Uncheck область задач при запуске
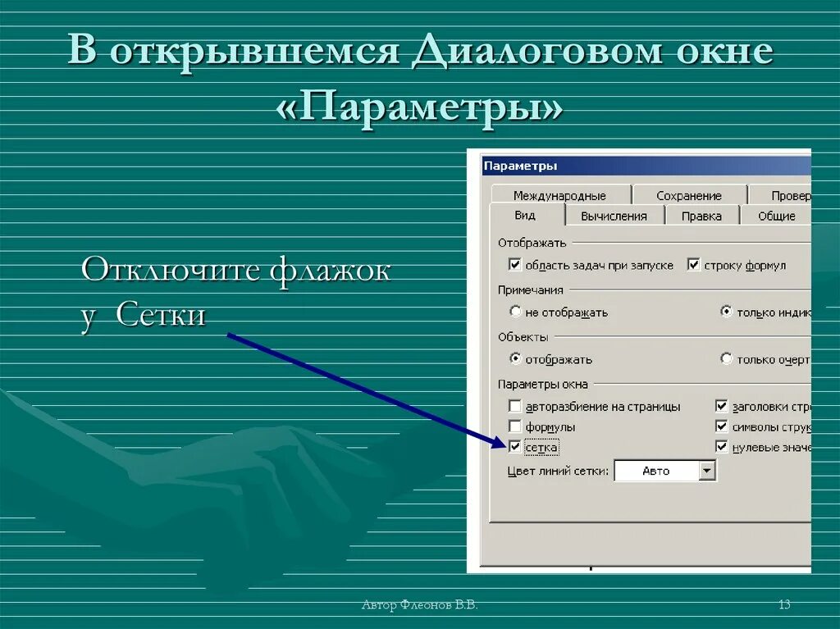 (514, 264)
